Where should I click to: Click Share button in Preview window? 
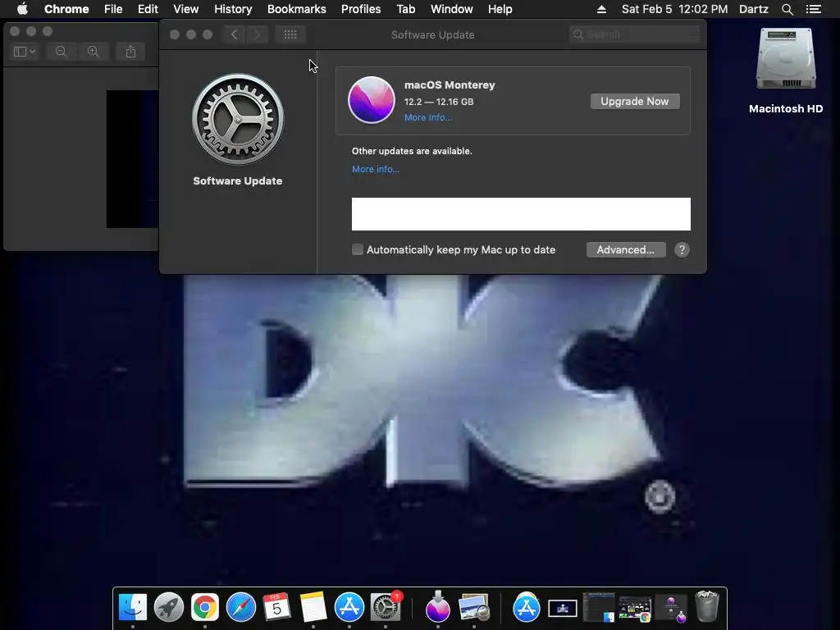(130, 52)
